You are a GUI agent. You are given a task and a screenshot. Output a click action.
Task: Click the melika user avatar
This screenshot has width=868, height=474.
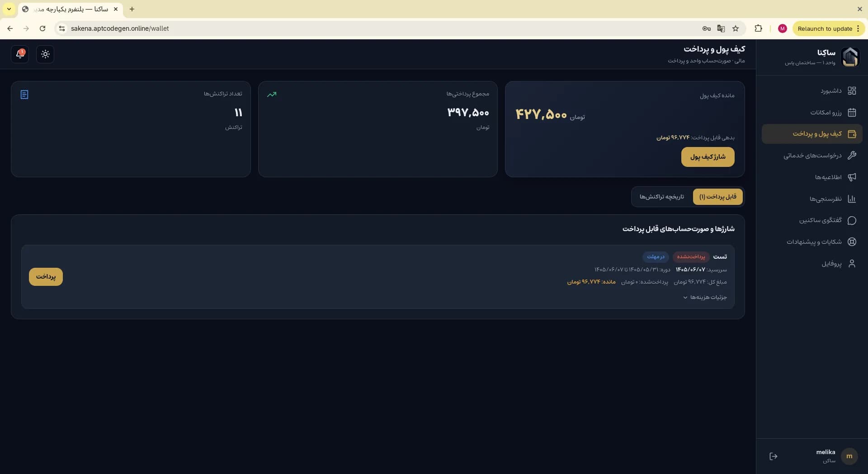coord(849,456)
